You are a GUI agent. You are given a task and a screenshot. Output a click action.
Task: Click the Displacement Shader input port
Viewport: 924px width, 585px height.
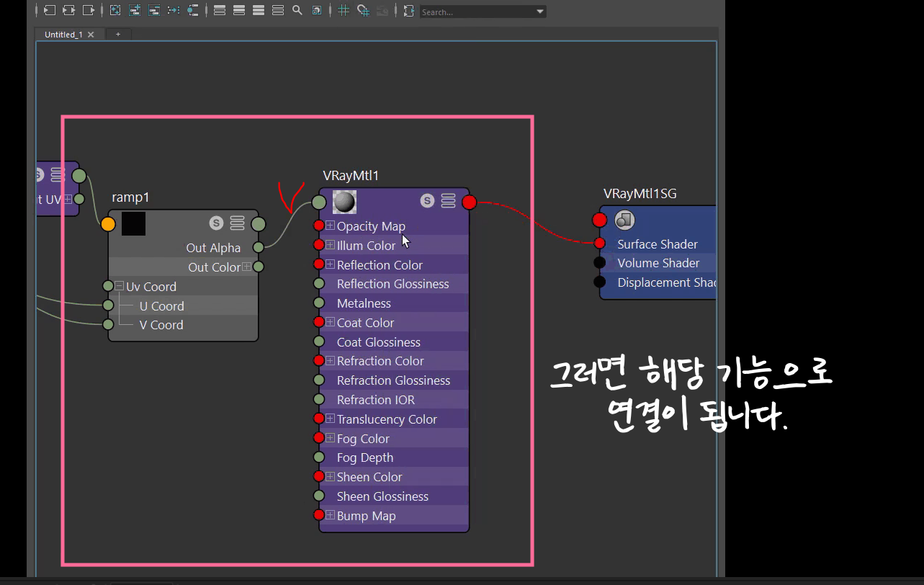point(599,282)
